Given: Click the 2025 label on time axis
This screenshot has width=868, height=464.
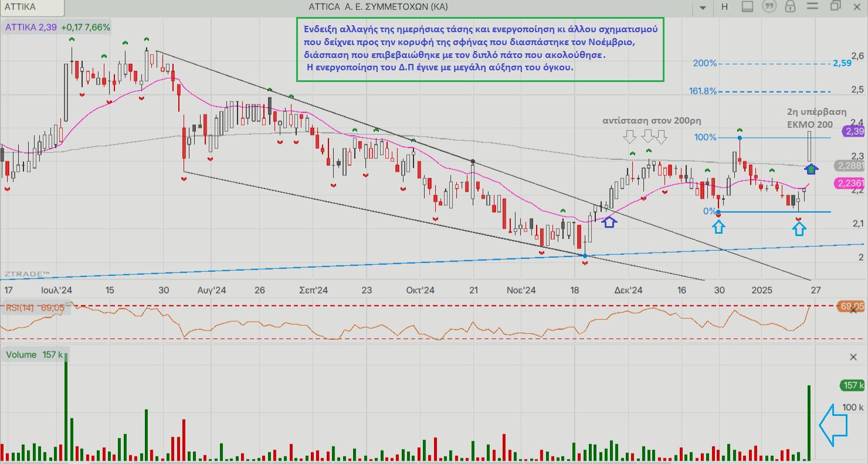Looking at the screenshot, I should [x=762, y=290].
